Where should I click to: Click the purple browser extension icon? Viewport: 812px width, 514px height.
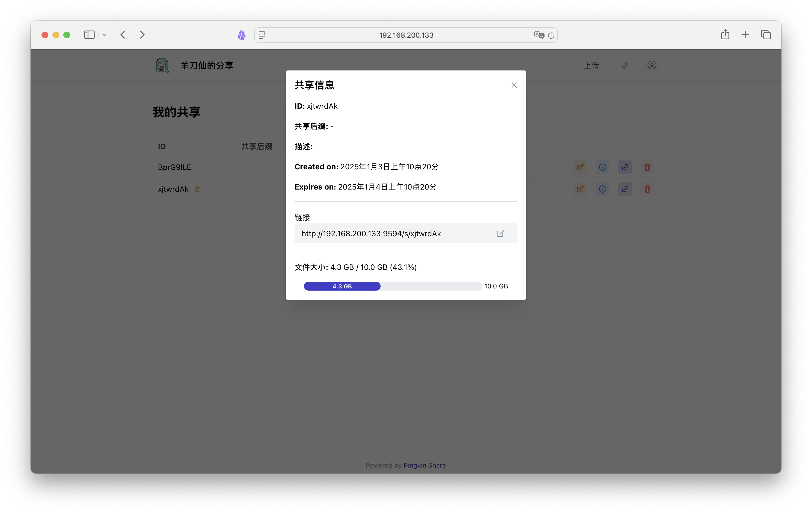[x=242, y=35]
